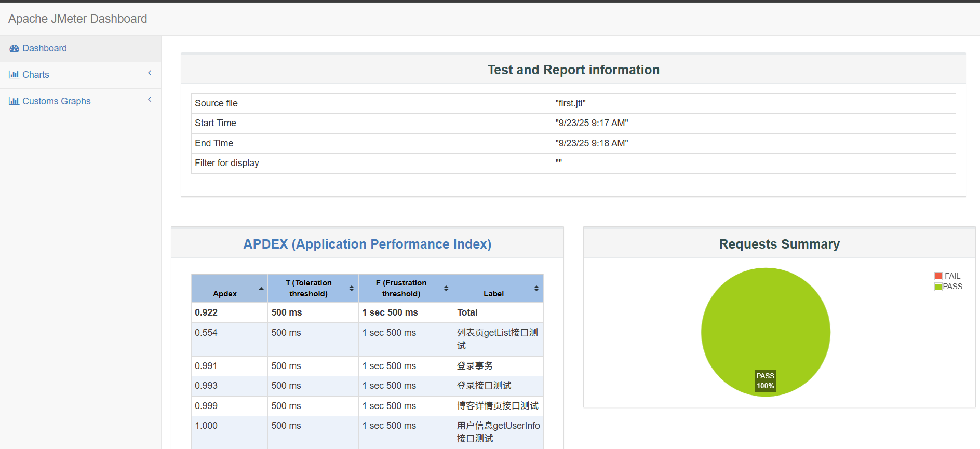Screen dimensions: 980x449
Task: Click the Apdex value 1.000
Action: click(206, 426)
